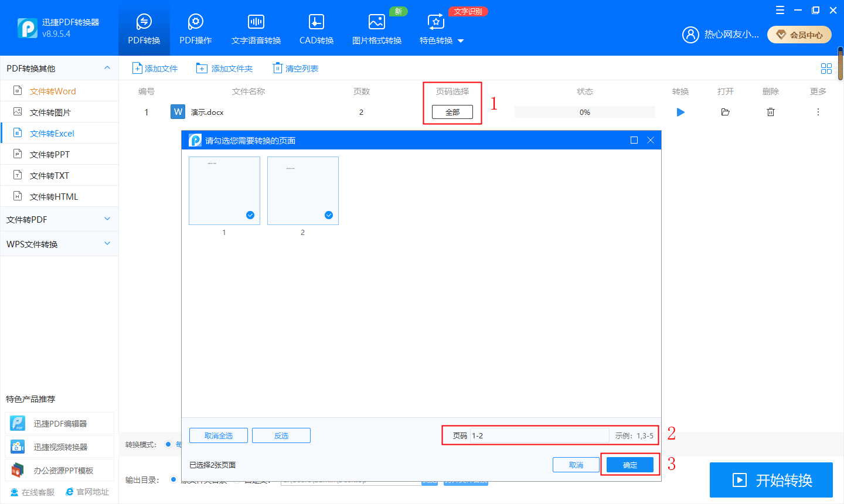Expand the 文件转PDF section
The width and height of the screenshot is (844, 504).
click(59, 219)
